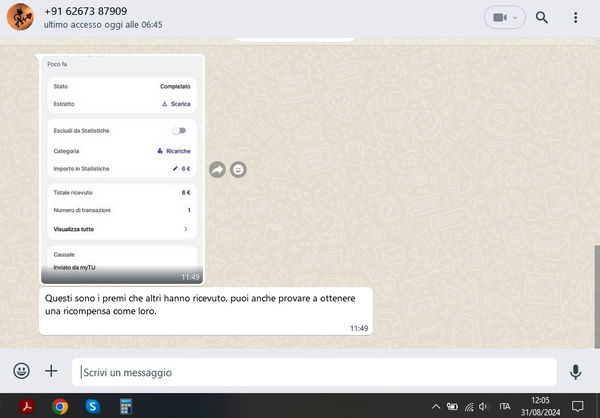Image resolution: width=600 pixels, height=418 pixels.
Task: Click the Scrivi un messaggio input field
Action: (314, 372)
